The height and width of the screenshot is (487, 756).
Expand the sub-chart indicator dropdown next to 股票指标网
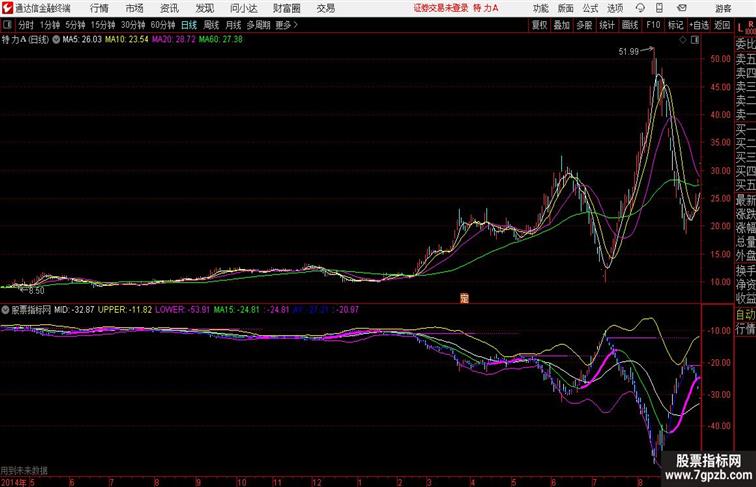(5, 310)
